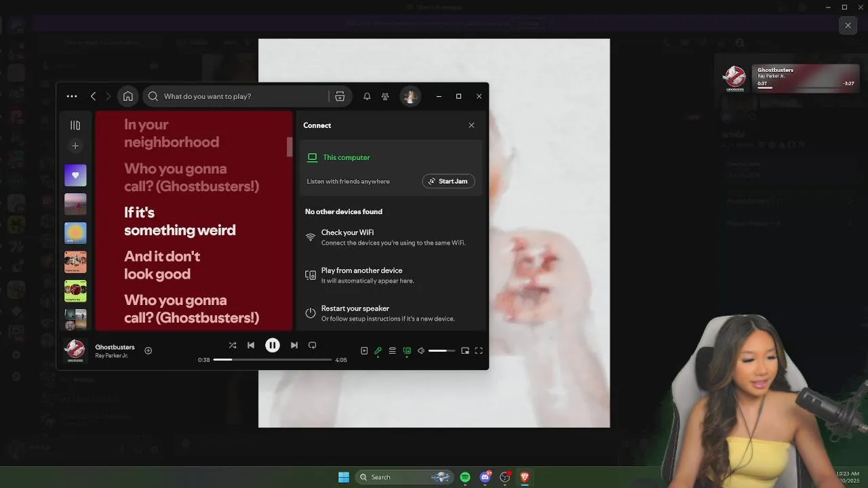Open the Spotify Home page
The image size is (868, 488).
[127, 96]
